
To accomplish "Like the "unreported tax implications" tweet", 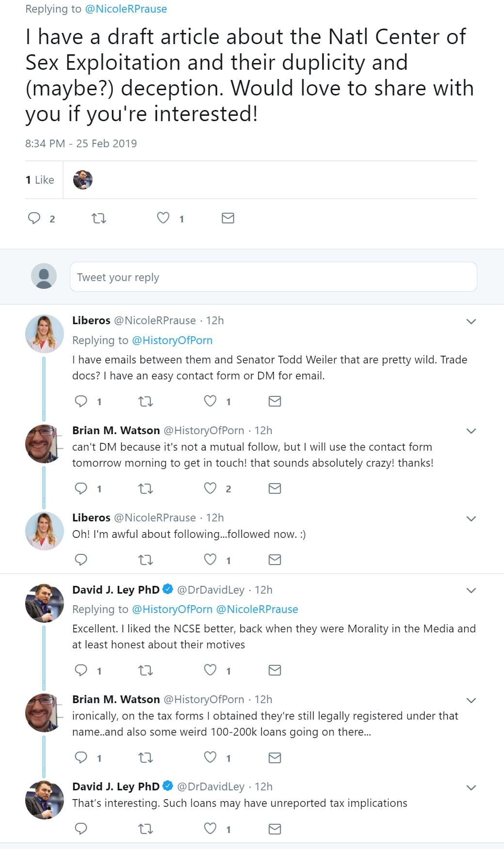I will [x=210, y=829].
